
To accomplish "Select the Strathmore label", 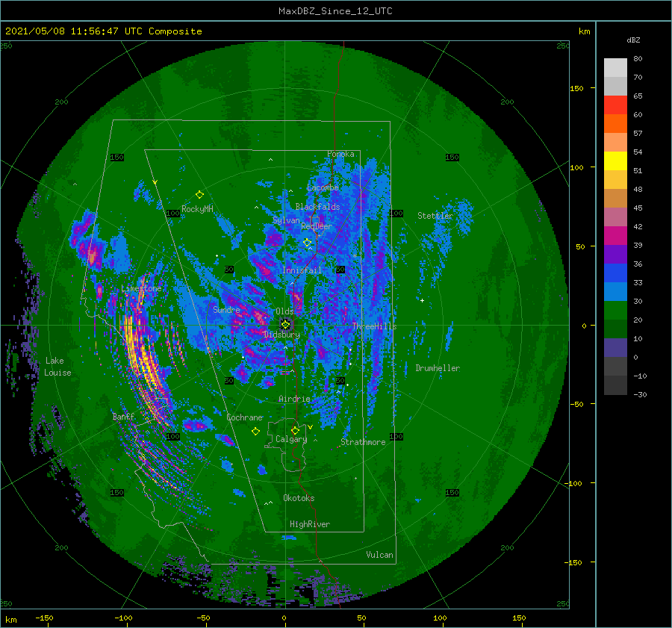I will click(363, 442).
